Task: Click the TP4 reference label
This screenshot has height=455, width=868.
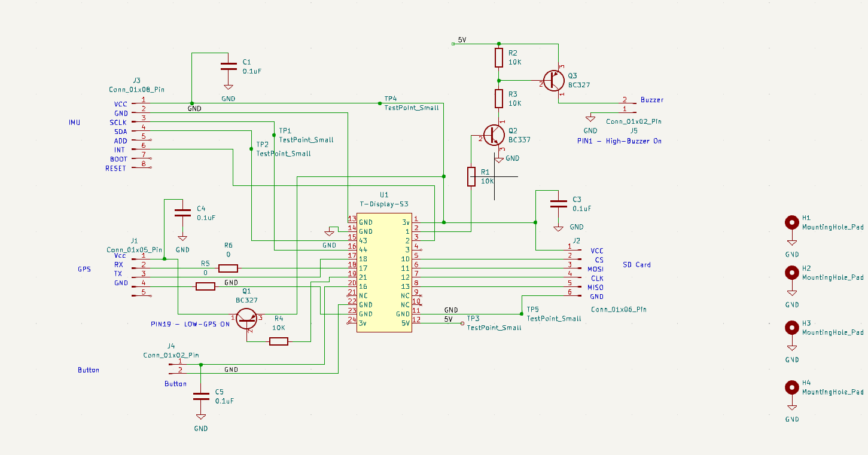Action: tap(390, 99)
